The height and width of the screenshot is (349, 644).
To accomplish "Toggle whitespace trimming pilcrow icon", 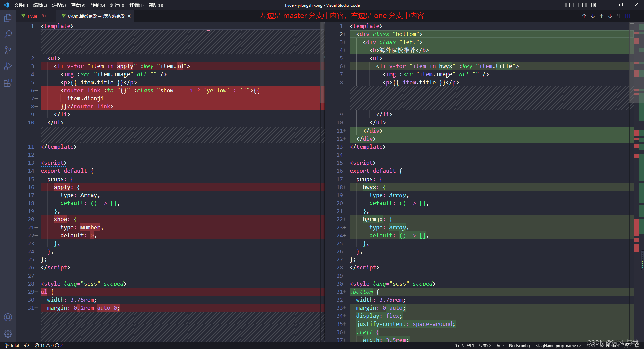I will point(619,16).
